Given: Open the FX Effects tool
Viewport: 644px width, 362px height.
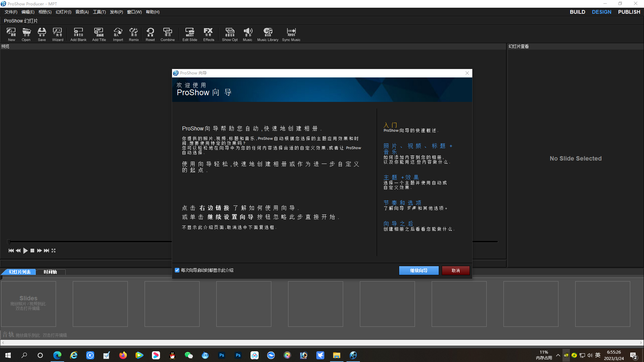Looking at the screenshot, I should click(209, 35).
